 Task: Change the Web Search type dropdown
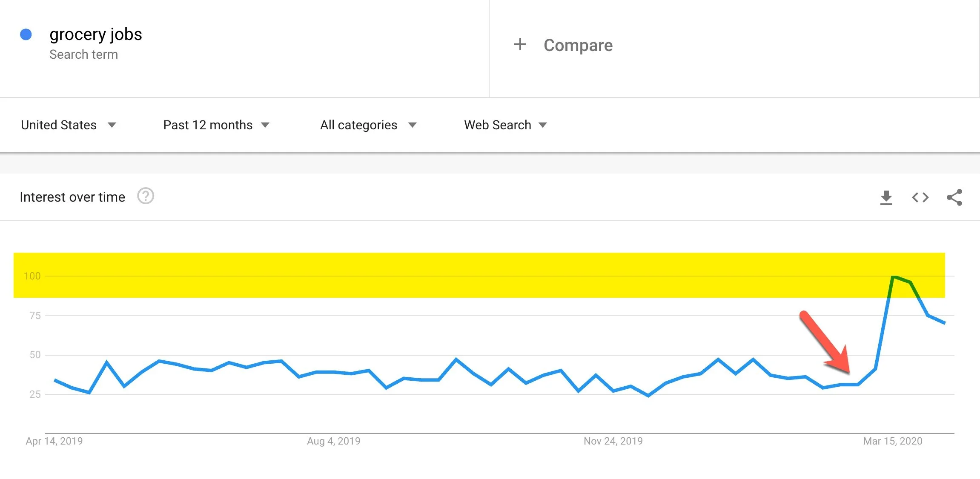[x=505, y=125]
